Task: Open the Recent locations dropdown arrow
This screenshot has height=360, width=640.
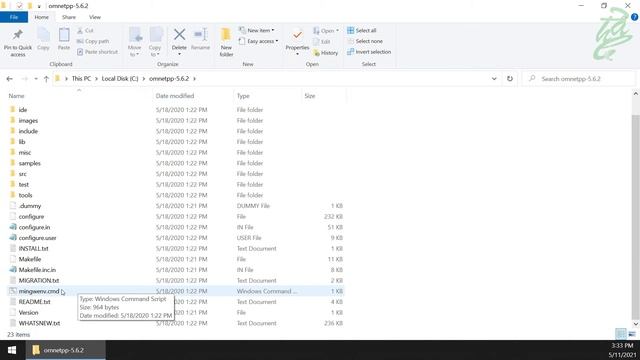Action: (36, 79)
